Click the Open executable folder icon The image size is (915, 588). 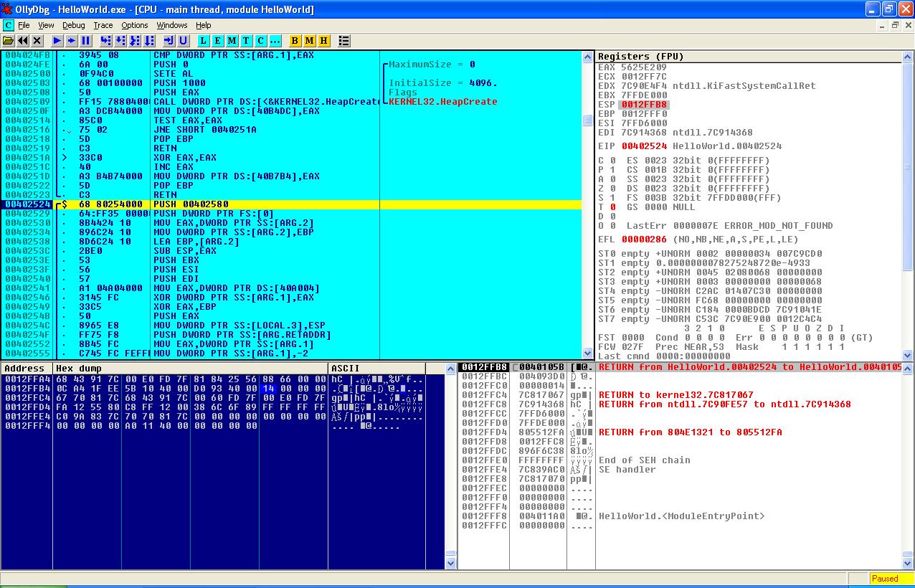9,41
